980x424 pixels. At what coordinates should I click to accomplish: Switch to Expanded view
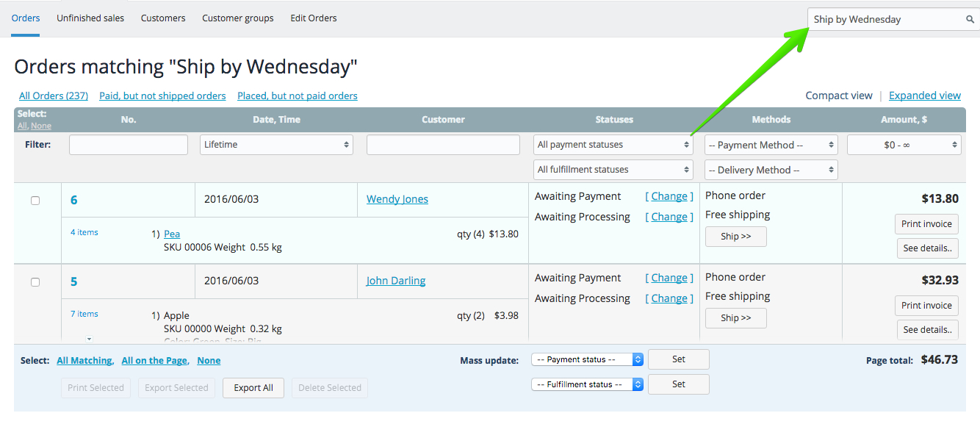click(x=924, y=96)
